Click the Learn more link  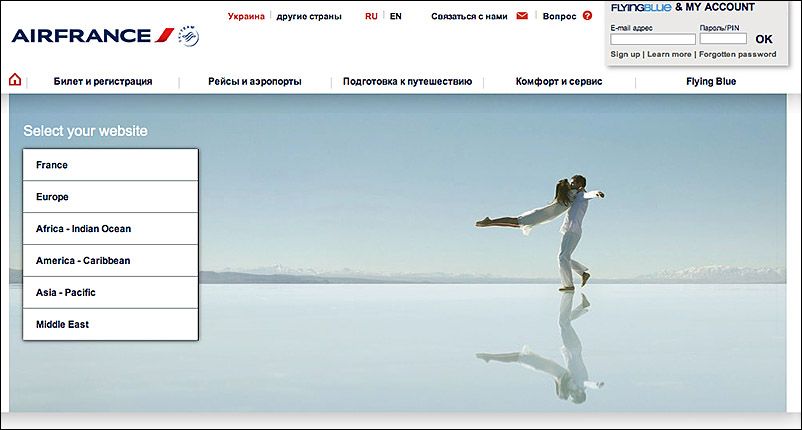(x=669, y=54)
